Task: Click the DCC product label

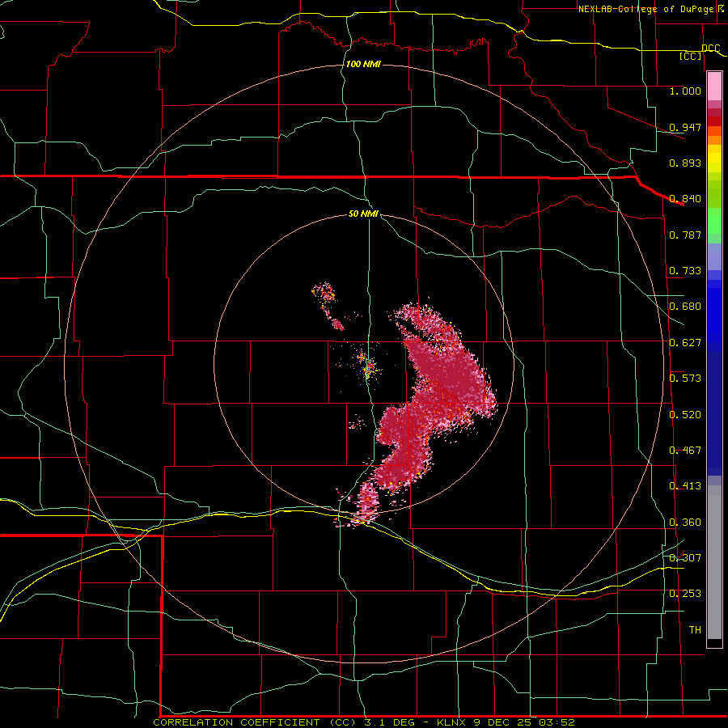Action: [x=711, y=49]
